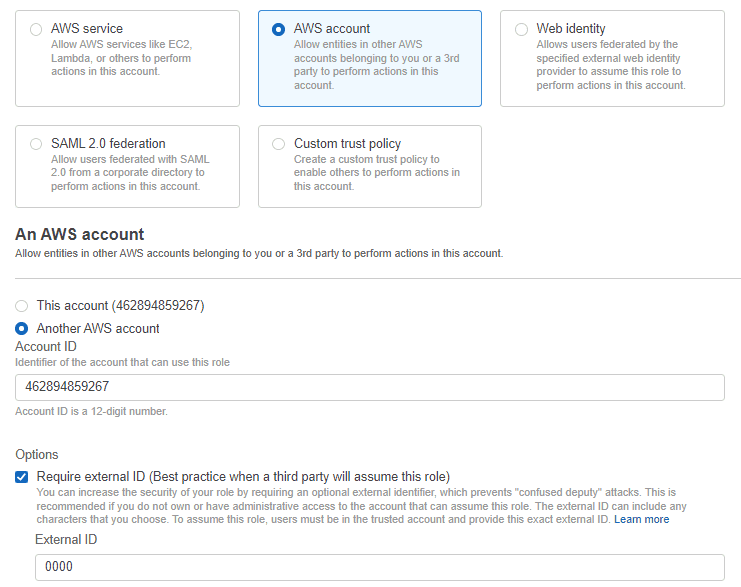Click the AWS account card description text
The height and width of the screenshot is (587, 741).
(376, 65)
